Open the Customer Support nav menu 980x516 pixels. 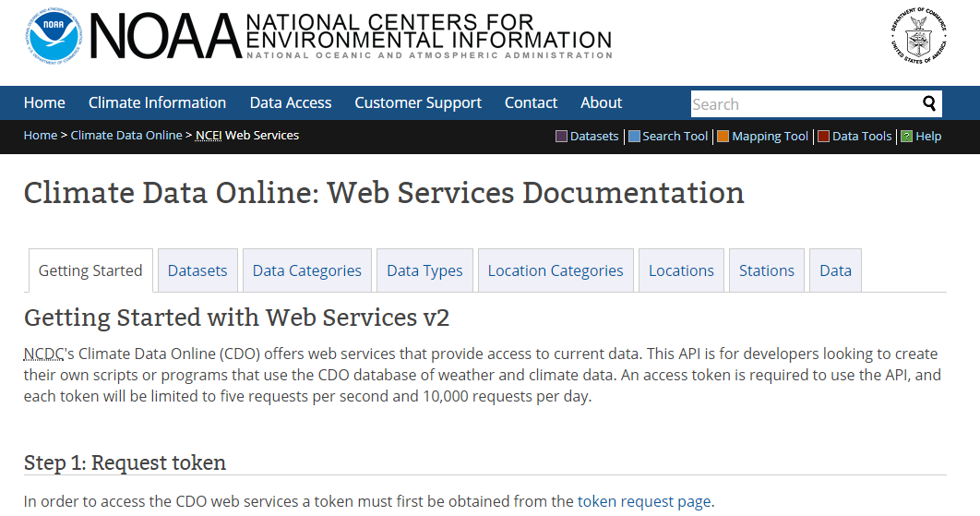pos(418,102)
